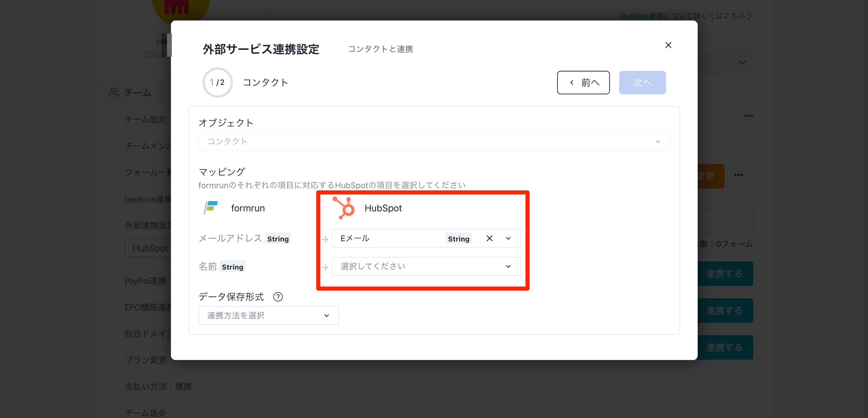This screenshot has height=418, width=868.
Task: Open the 選択してください dropdown for 名前
Action: coord(426,266)
